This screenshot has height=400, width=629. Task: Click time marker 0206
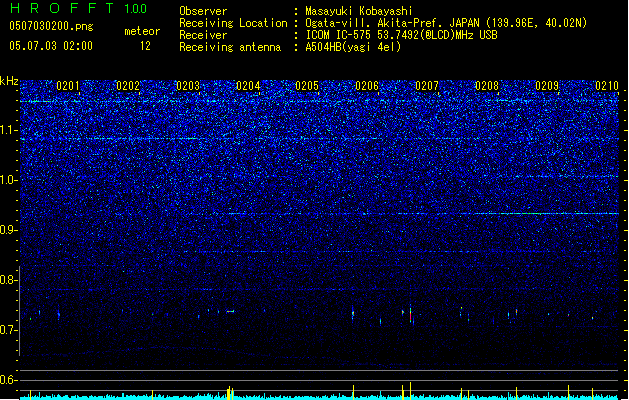367,86
